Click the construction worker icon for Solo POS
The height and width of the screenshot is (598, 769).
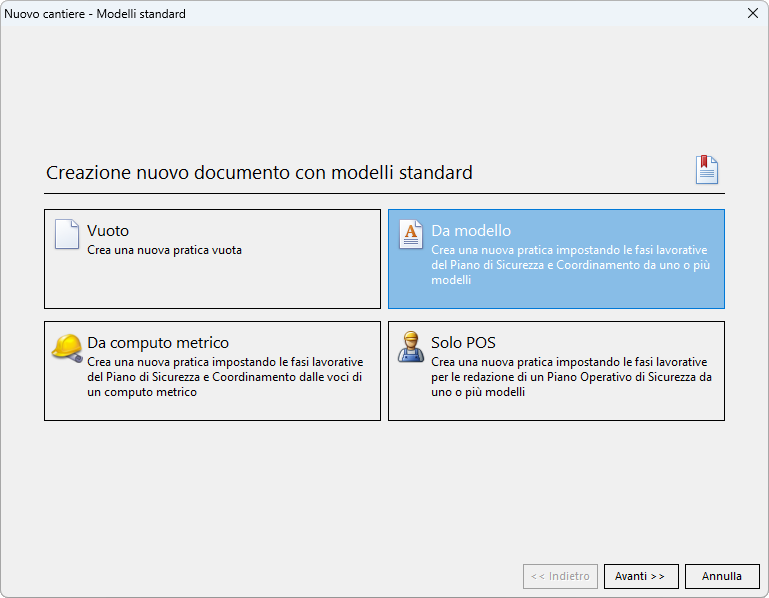click(410, 347)
